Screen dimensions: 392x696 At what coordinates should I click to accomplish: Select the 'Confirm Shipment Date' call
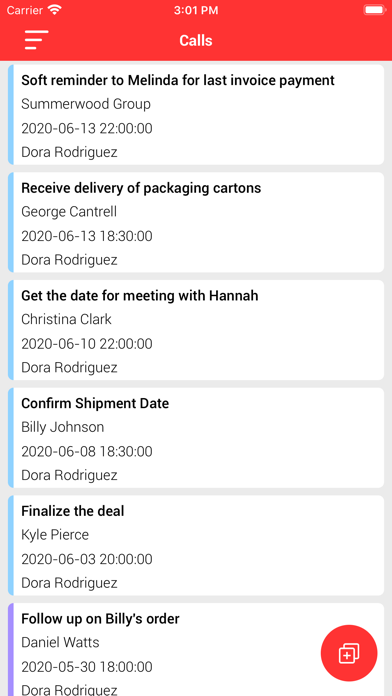(196, 438)
